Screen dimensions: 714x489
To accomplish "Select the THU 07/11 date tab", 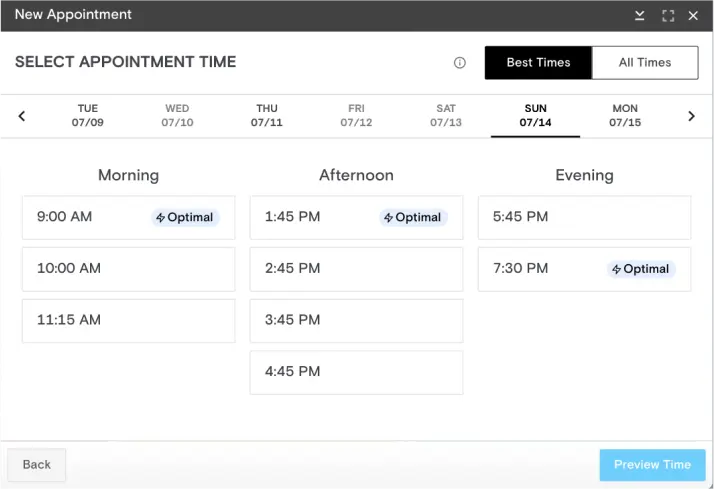I will point(267,116).
